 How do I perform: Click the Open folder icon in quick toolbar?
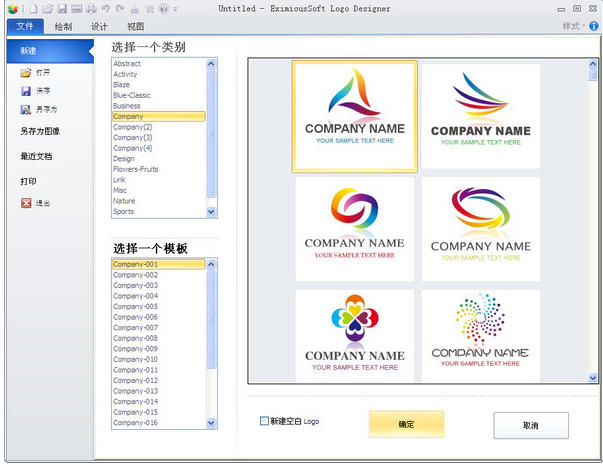pos(48,8)
